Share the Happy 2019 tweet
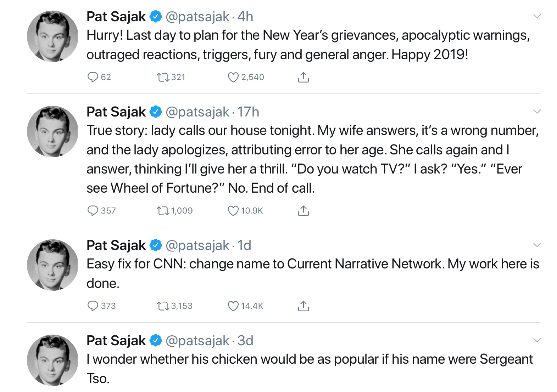557x392 pixels. [303, 77]
